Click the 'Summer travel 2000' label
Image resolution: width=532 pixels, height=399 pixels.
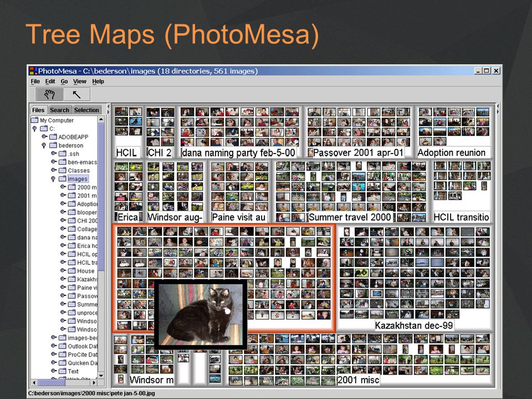pos(350,217)
